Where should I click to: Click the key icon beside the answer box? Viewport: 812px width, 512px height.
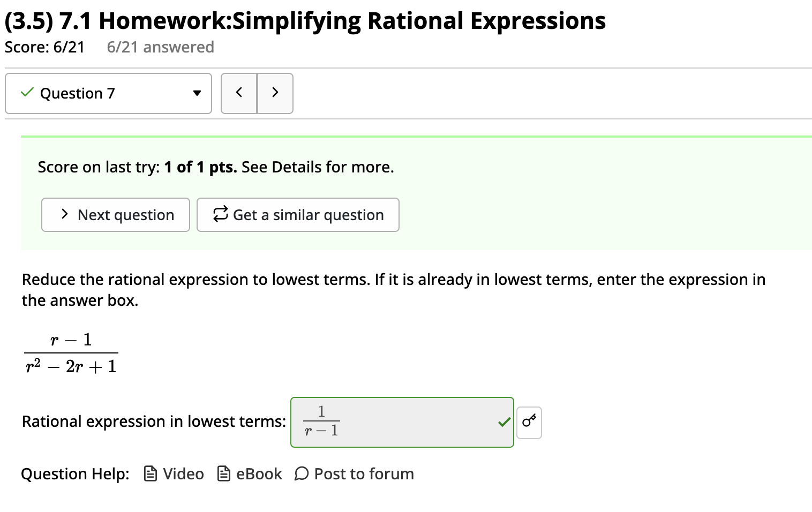tap(529, 423)
